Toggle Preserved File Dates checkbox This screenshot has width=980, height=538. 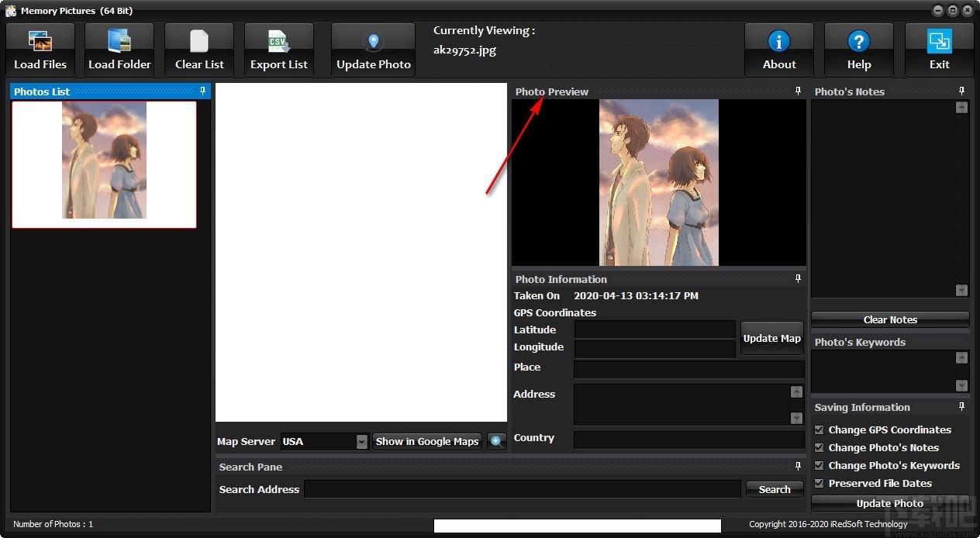(x=819, y=483)
